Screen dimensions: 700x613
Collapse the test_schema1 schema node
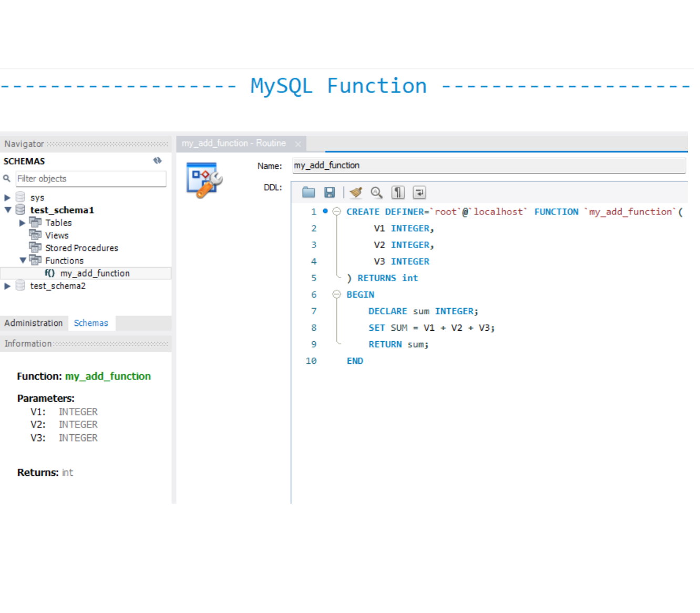pyautogui.click(x=8, y=210)
